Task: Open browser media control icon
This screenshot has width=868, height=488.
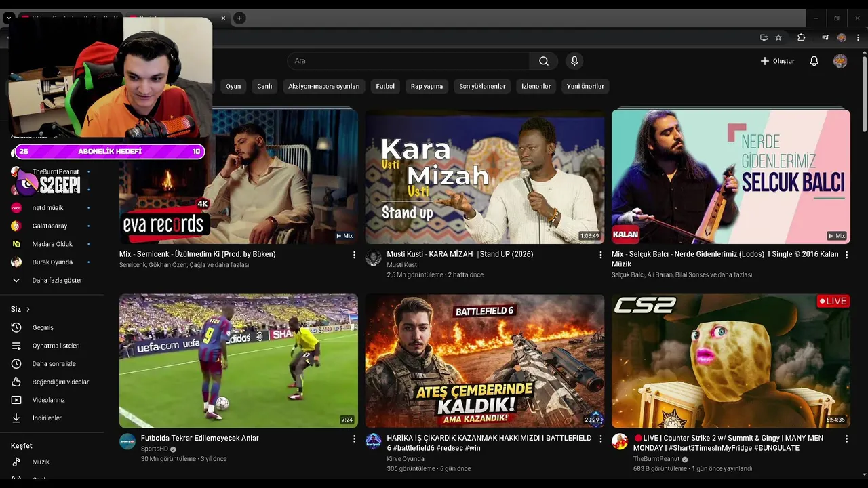Action: coord(825,37)
